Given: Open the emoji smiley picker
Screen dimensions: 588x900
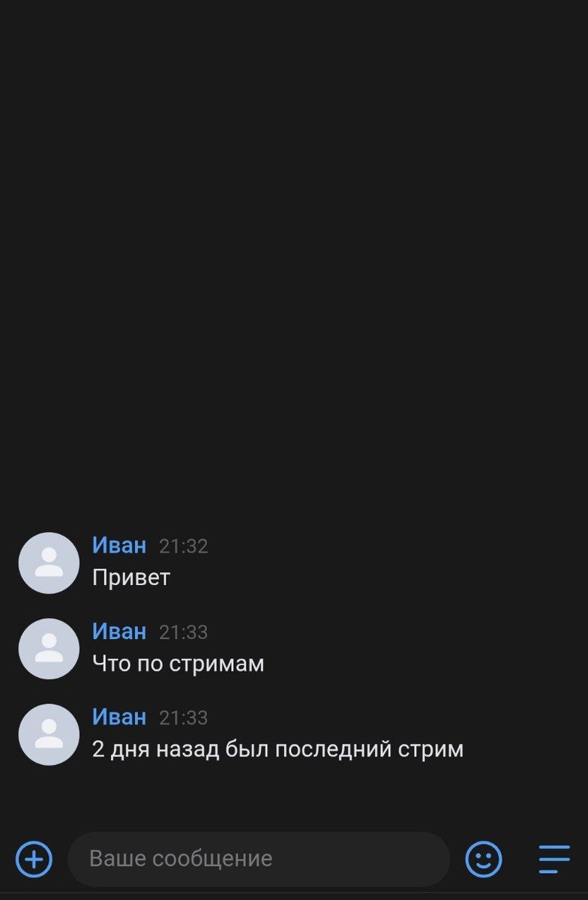Looking at the screenshot, I should 484,859.
